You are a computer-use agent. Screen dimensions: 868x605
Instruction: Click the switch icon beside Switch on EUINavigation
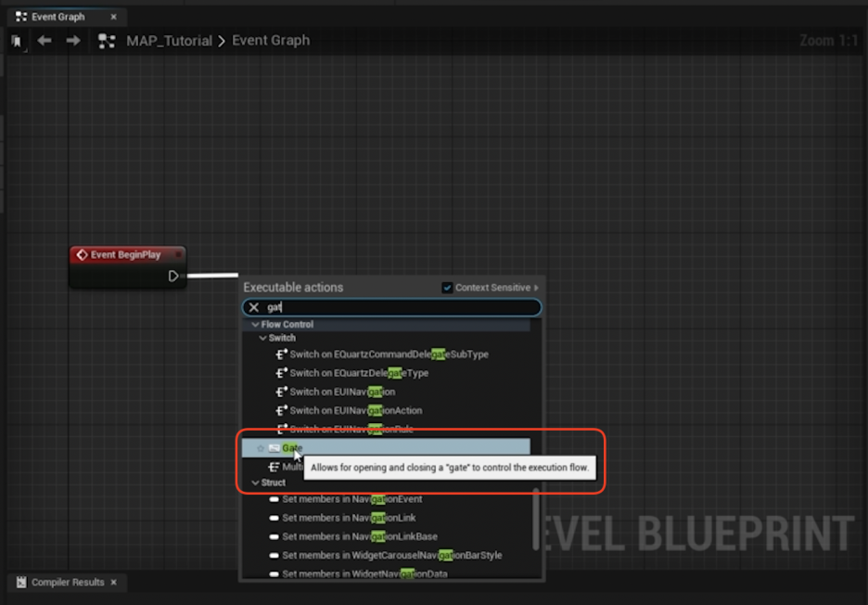click(x=282, y=392)
